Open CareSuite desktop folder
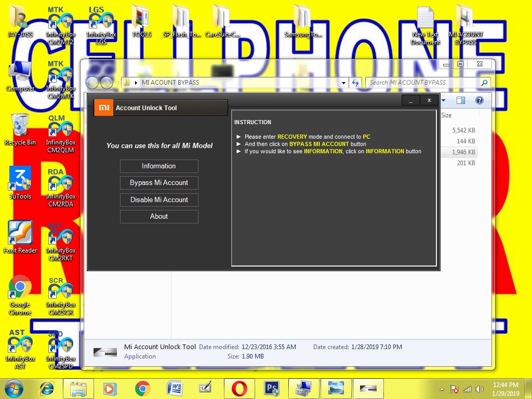532x399 pixels. (222, 21)
